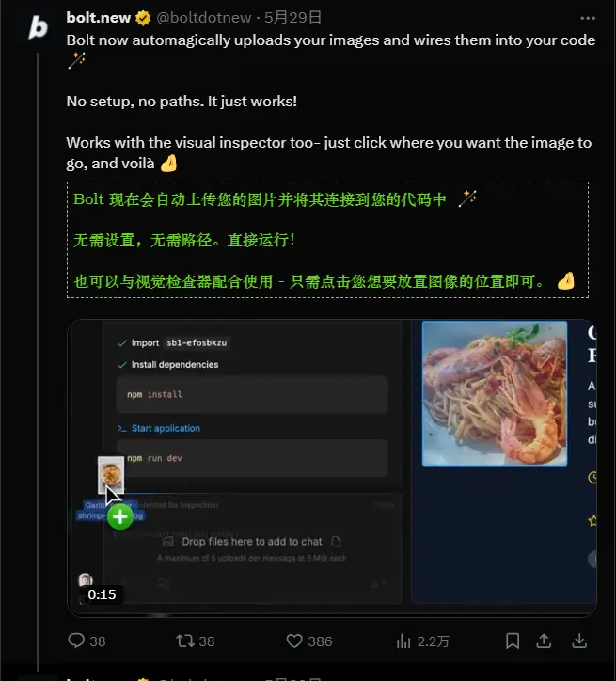Viewport: 616px width, 681px height.
Task: Click the download arrow icon
Action: click(579, 641)
